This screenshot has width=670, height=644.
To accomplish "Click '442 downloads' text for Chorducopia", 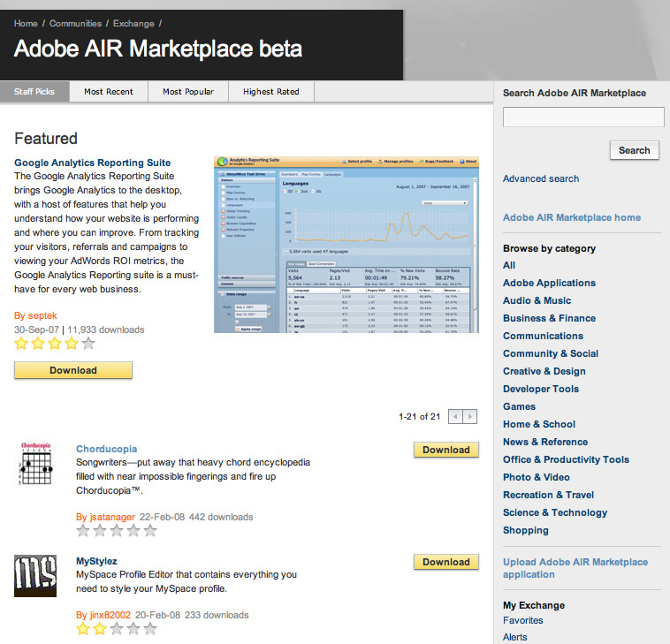I will point(221,517).
